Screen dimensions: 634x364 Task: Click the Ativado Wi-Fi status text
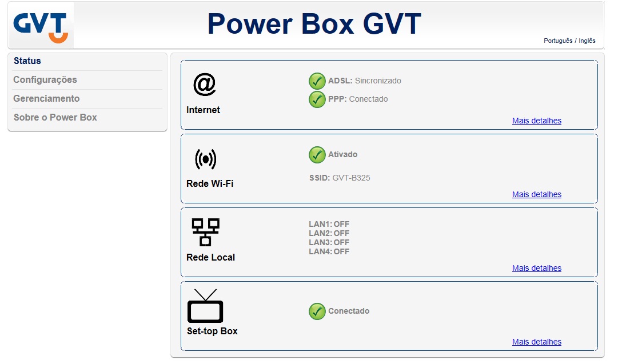point(342,154)
